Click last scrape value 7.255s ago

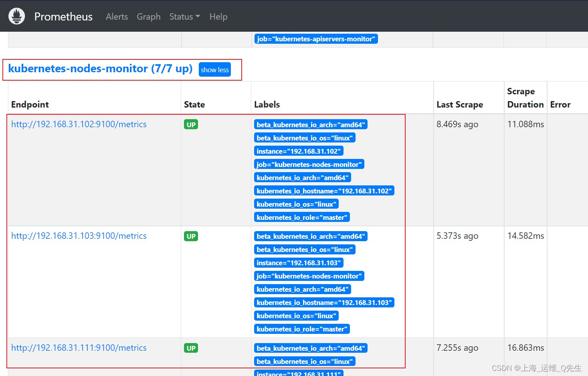point(457,348)
